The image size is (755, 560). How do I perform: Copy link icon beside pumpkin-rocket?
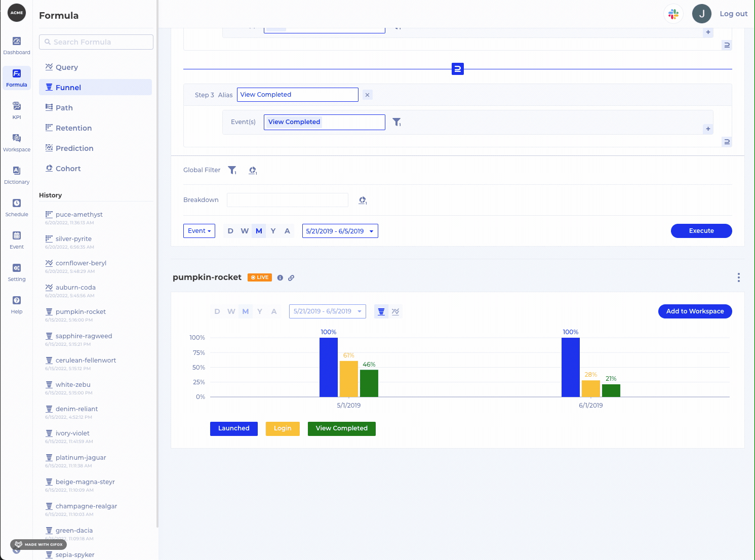click(x=291, y=277)
